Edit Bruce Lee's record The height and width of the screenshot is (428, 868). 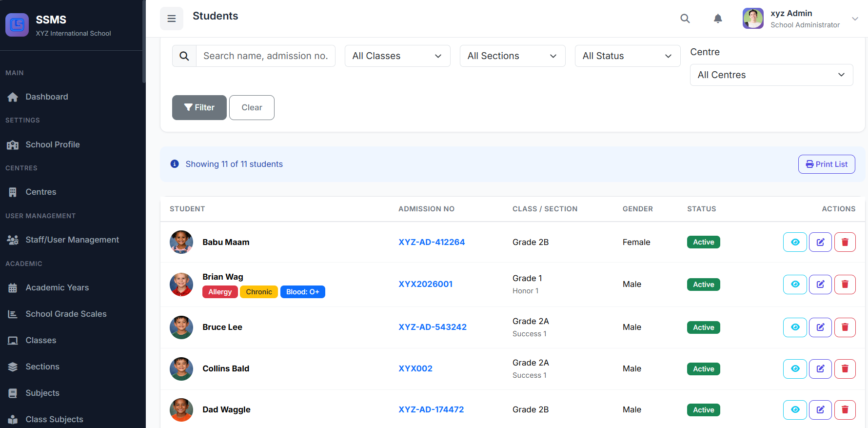820,327
